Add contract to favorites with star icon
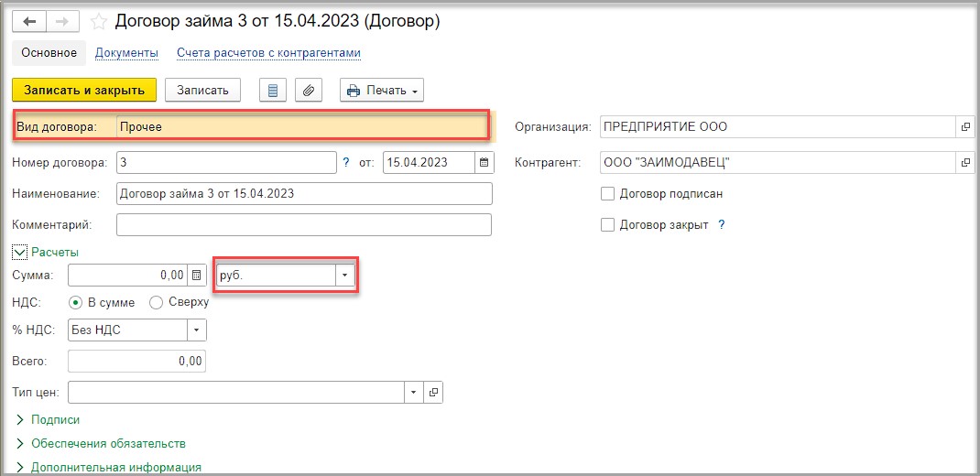Screen dimensions: 980x476 point(99,23)
